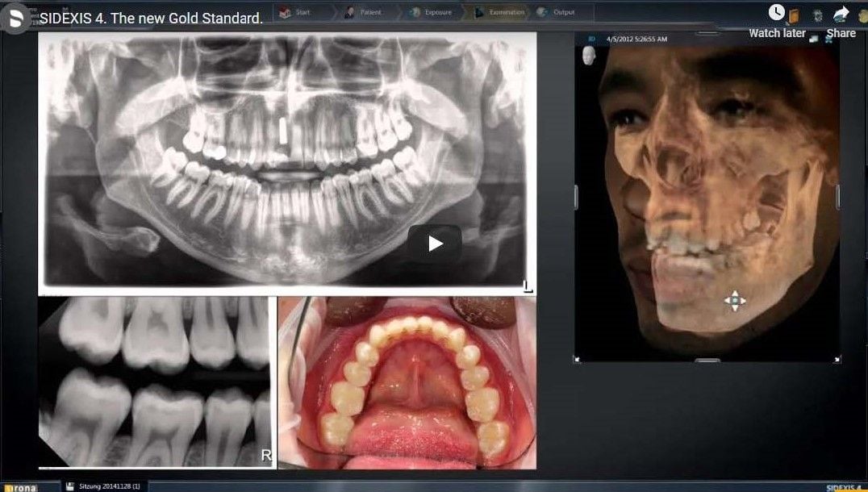This screenshot has width=868, height=492.
Task: Click the Share arrow icon
Action: (841, 13)
